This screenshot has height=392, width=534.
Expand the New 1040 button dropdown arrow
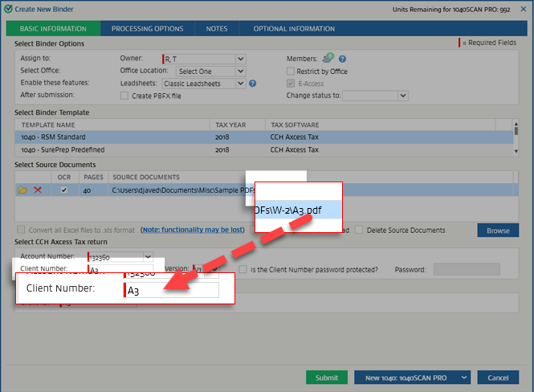point(463,378)
